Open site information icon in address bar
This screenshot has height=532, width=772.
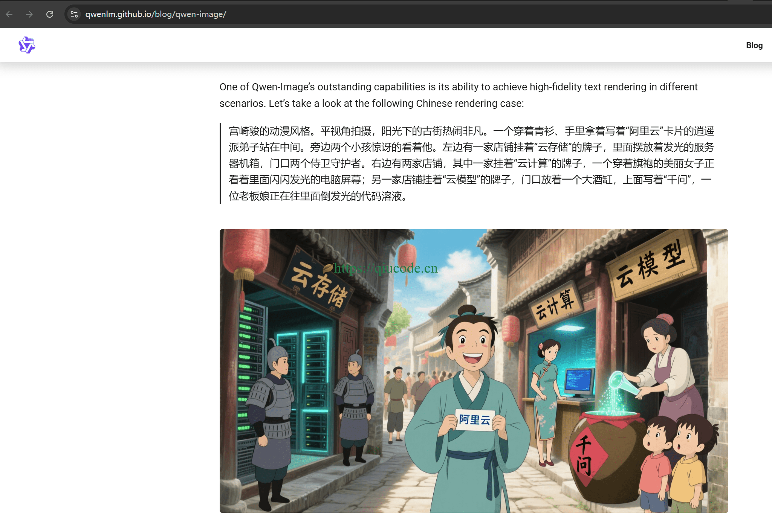click(x=74, y=14)
